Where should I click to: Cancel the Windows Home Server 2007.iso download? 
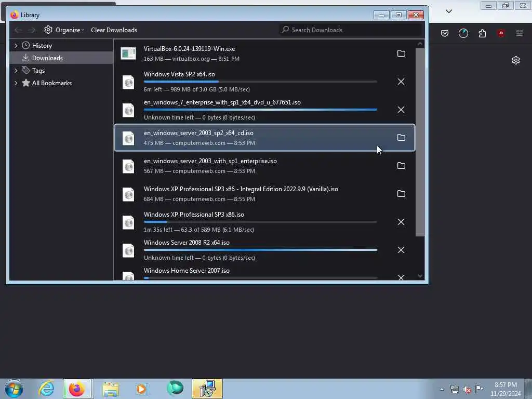(x=401, y=277)
